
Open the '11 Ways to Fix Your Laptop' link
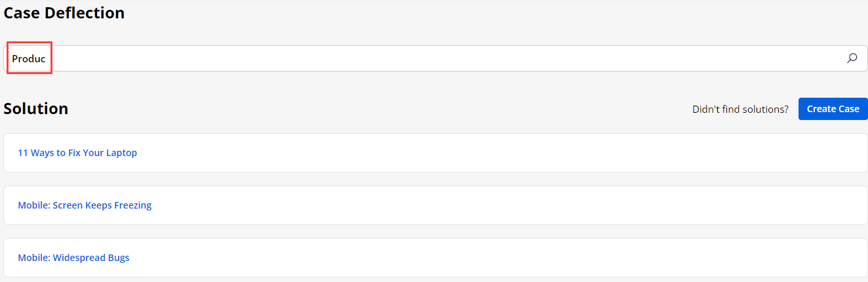coord(77,153)
